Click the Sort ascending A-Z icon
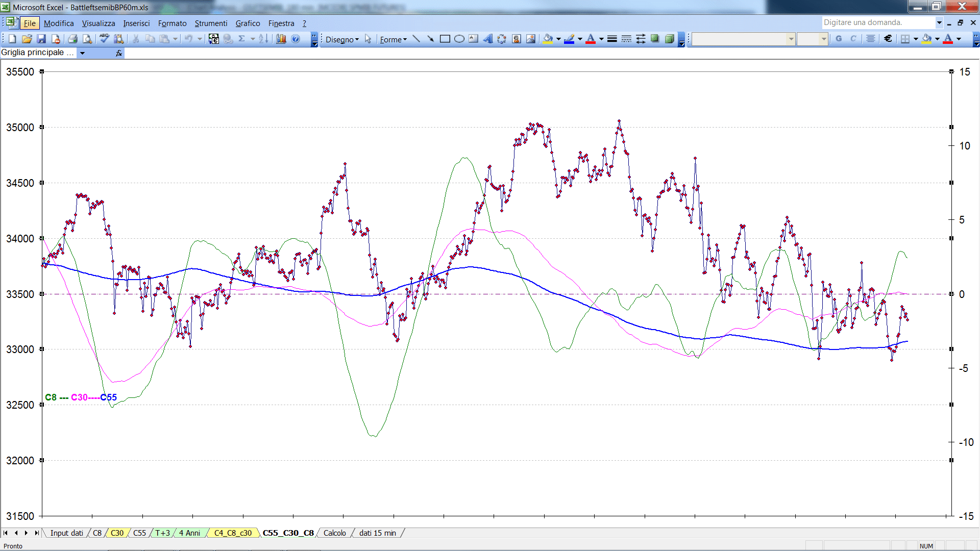Viewport: 980px width, 551px height. [x=263, y=39]
